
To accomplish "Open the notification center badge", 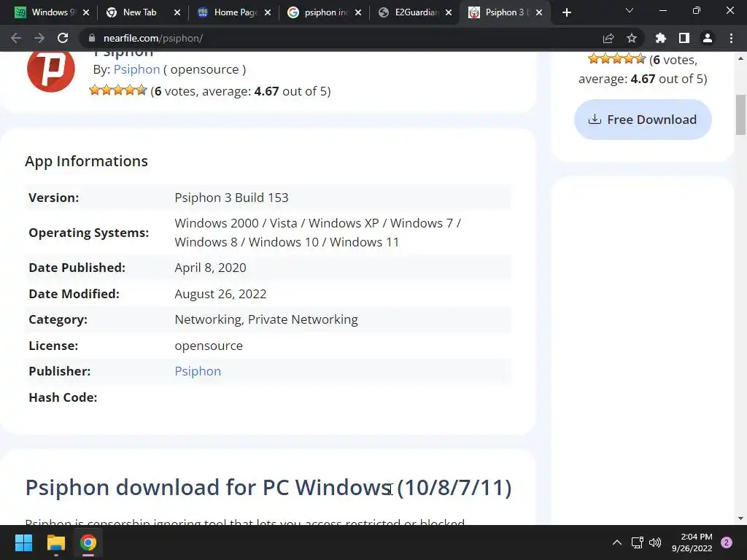I will click(x=727, y=542).
